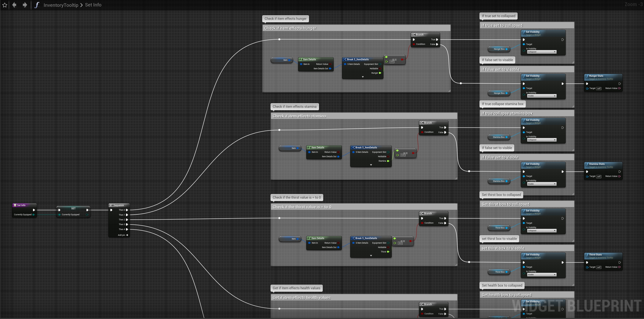Click 'Check if item effects stamina' comment header
Viewport: 644px width, 319px height.
[x=299, y=116]
